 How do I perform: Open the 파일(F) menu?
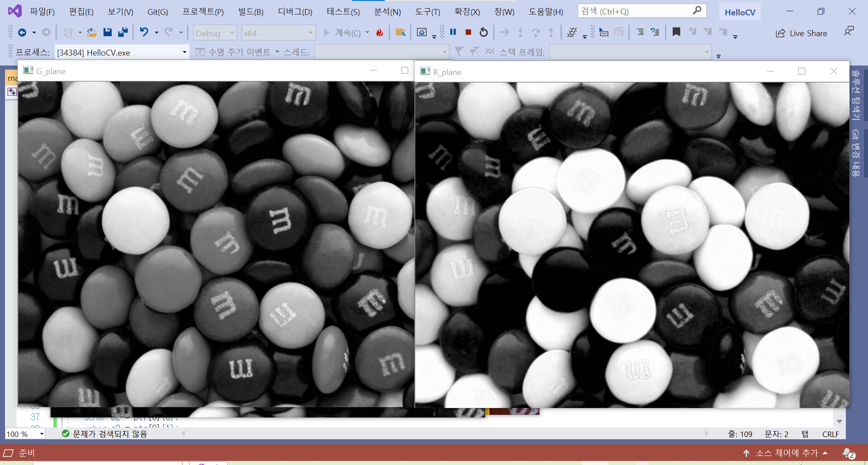(42, 11)
